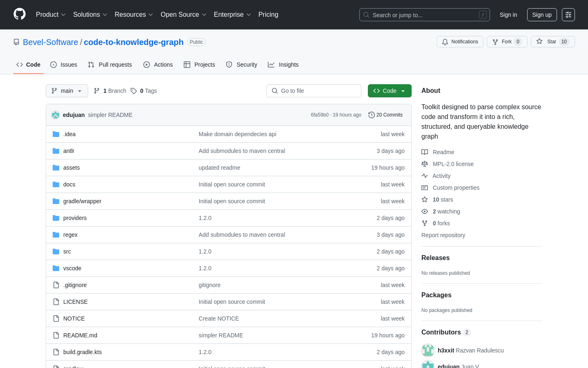Click the Sign up button

click(x=542, y=15)
